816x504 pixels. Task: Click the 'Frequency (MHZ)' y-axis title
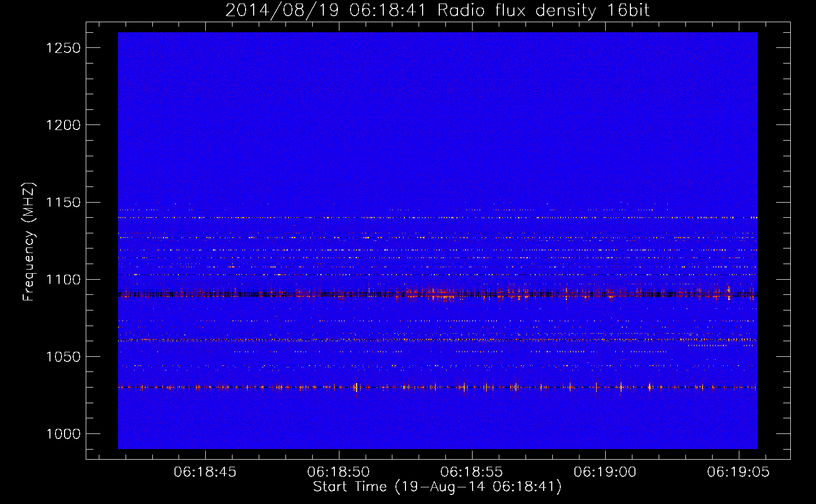tap(29, 242)
